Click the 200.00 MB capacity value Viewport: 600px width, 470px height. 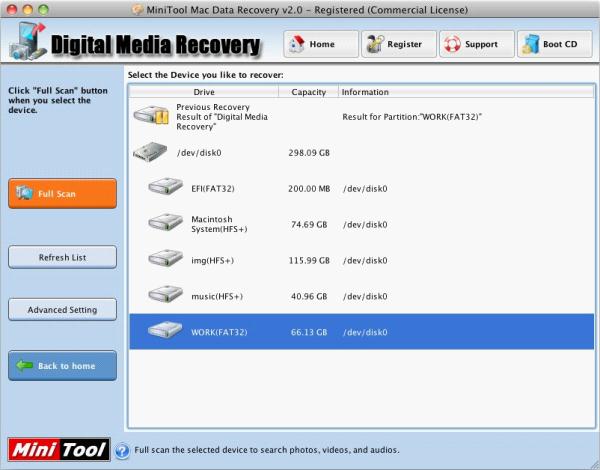(309, 188)
